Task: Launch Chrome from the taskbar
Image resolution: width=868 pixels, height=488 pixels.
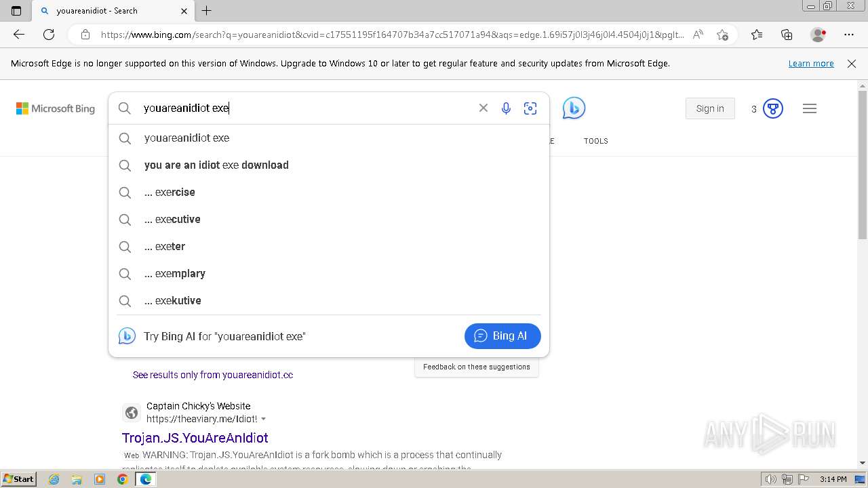Action: (x=123, y=479)
